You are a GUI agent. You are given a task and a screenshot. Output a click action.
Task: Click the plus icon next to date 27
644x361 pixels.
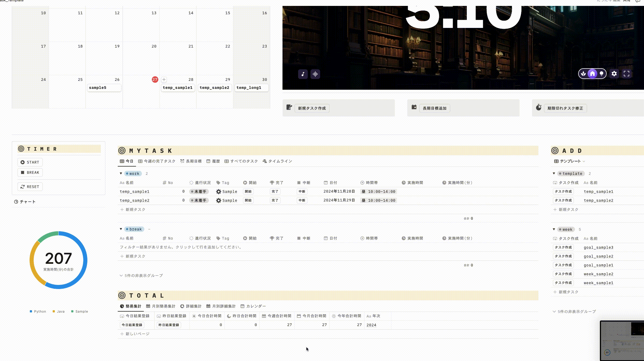pos(164,80)
